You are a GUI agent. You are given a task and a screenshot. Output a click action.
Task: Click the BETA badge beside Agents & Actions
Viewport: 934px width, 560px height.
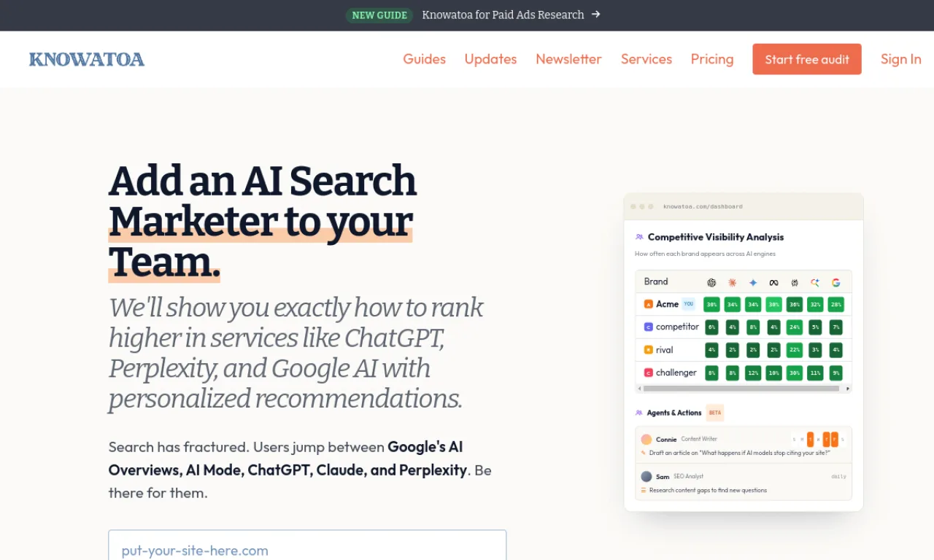[x=715, y=413]
